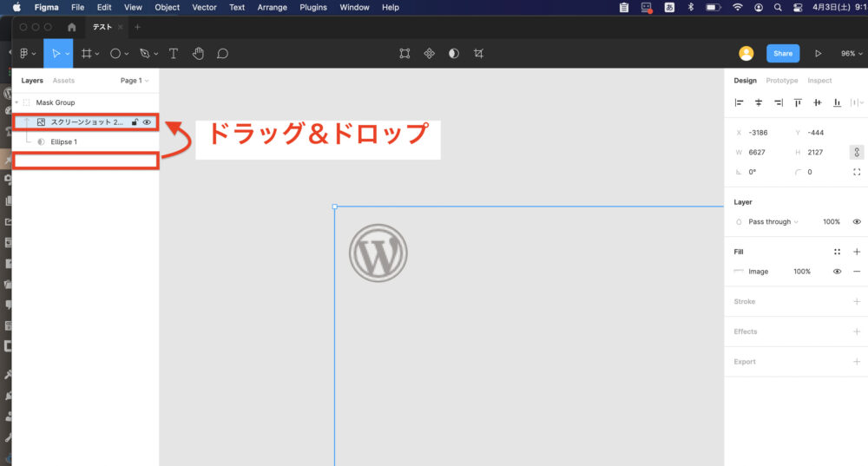Open the shape tools dropdown arrow

click(x=126, y=55)
